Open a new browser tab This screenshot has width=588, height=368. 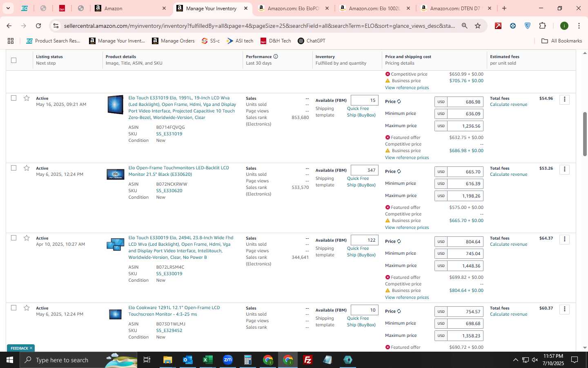504,8
